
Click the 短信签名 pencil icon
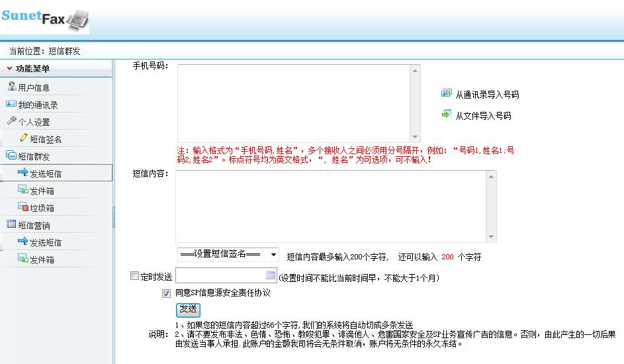23,138
